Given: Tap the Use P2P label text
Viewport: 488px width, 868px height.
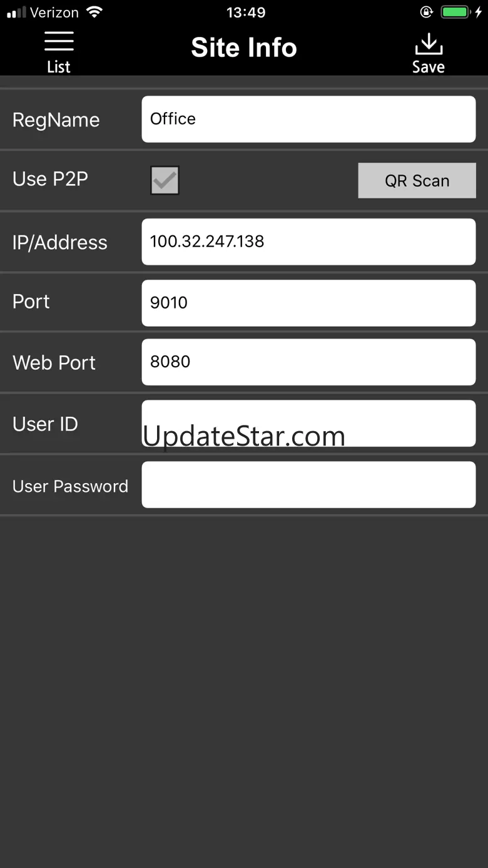Looking at the screenshot, I should 50,179.
